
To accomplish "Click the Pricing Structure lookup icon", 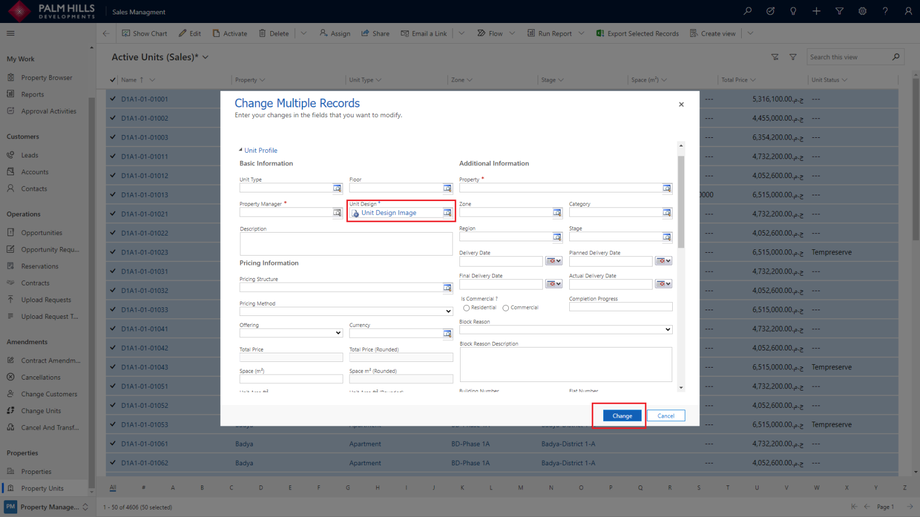I will point(447,288).
